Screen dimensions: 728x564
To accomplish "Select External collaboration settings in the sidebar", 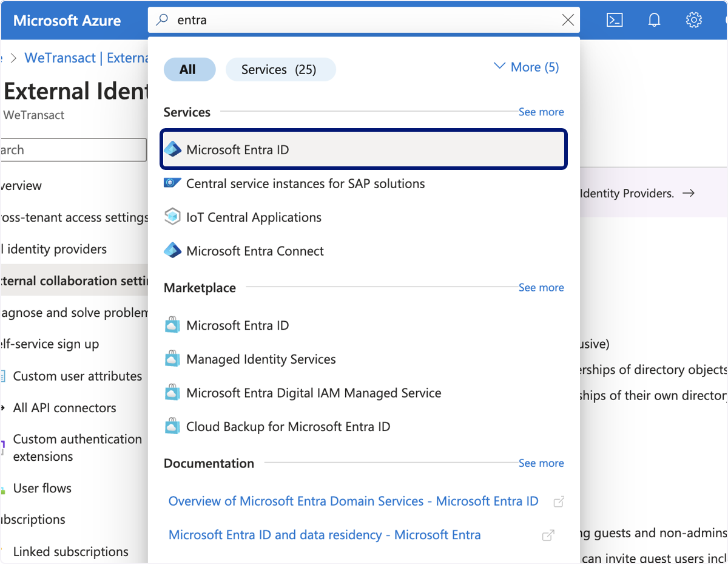I will tap(74, 280).
